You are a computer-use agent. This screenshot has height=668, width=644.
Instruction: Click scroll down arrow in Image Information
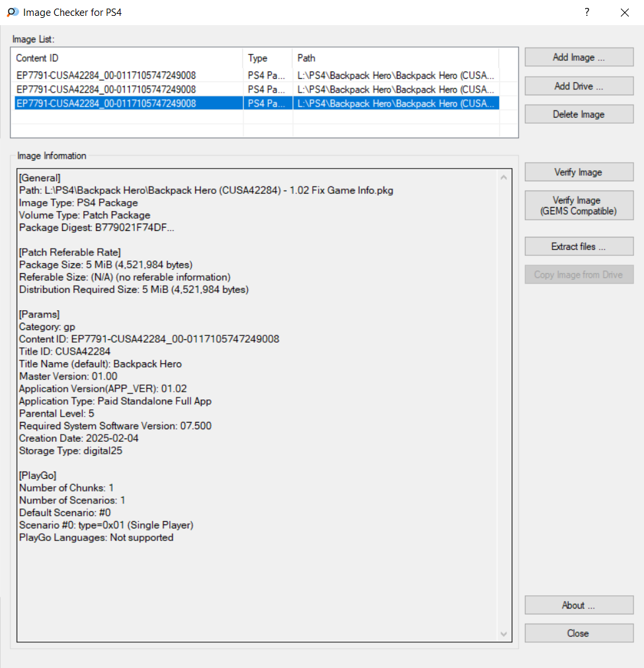(504, 634)
